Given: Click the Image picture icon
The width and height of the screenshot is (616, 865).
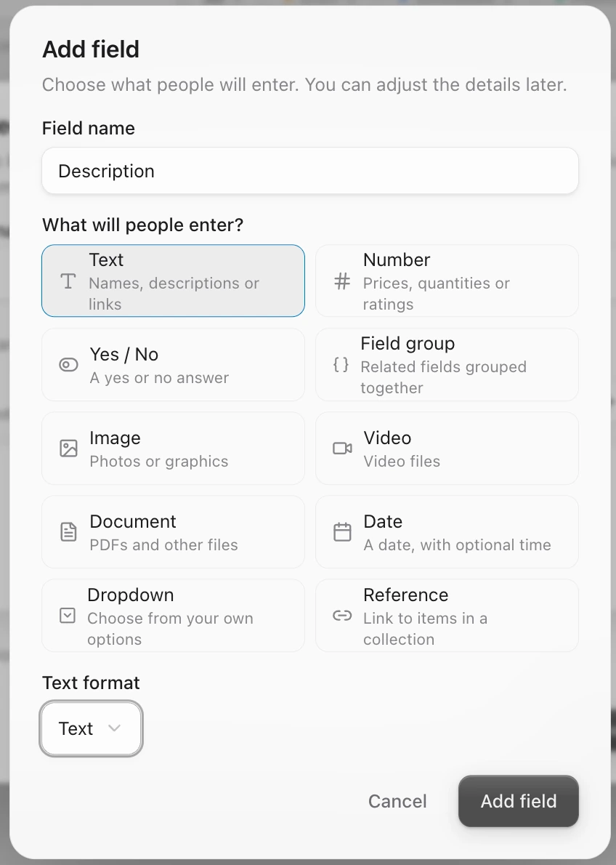Looking at the screenshot, I should pyautogui.click(x=68, y=448).
